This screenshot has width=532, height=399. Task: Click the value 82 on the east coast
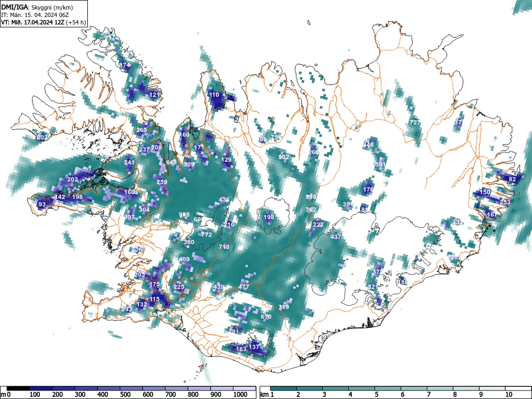(x=512, y=179)
